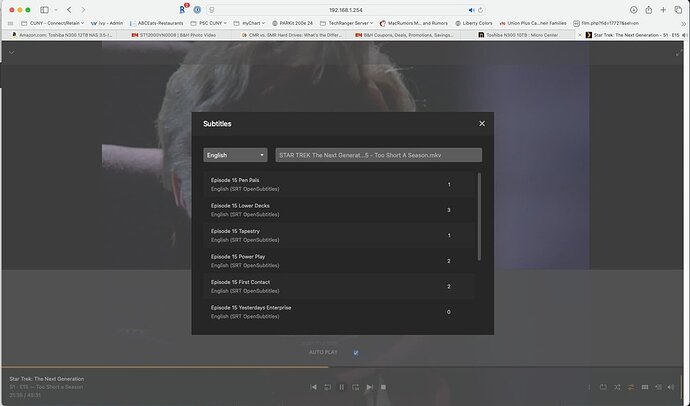The image size is (690, 406).
Task: Select Episode 15 Tapestry subtitle
Action: [339, 235]
